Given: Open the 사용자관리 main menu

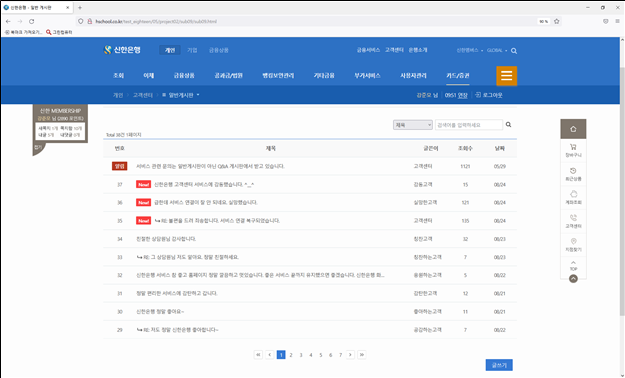Looking at the screenshot, I should pyautogui.click(x=413, y=75).
